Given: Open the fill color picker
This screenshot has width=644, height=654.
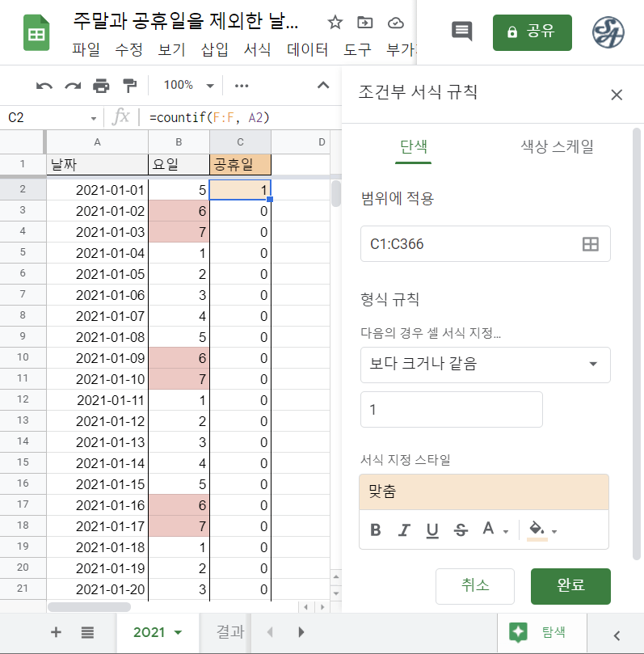Looking at the screenshot, I should (x=541, y=530).
